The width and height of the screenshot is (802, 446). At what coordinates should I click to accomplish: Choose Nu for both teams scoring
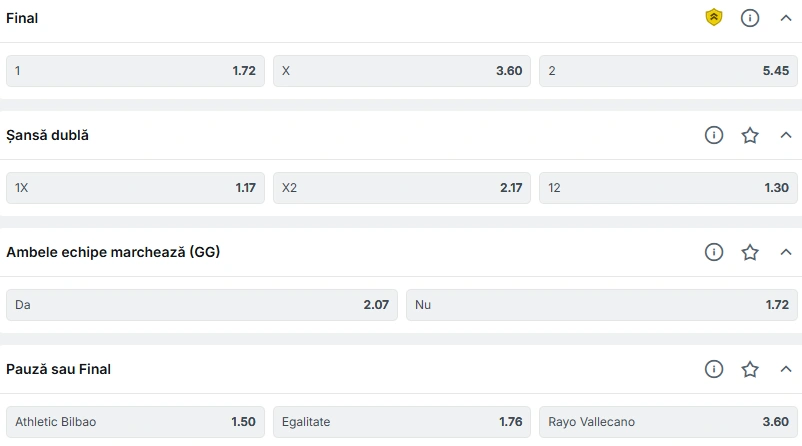coord(602,305)
